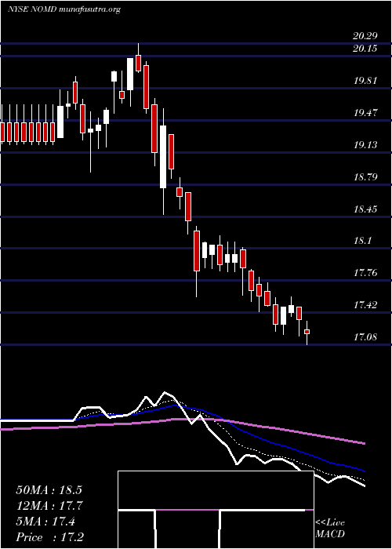Click the 18.45 price axis label
Image resolution: width=392 pixels, height=549 pixels.
pyautogui.click(x=365, y=209)
